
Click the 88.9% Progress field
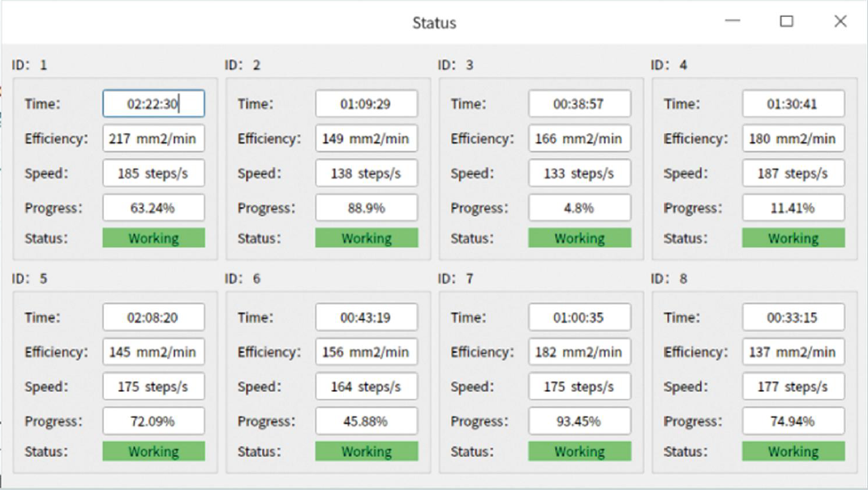pos(367,208)
